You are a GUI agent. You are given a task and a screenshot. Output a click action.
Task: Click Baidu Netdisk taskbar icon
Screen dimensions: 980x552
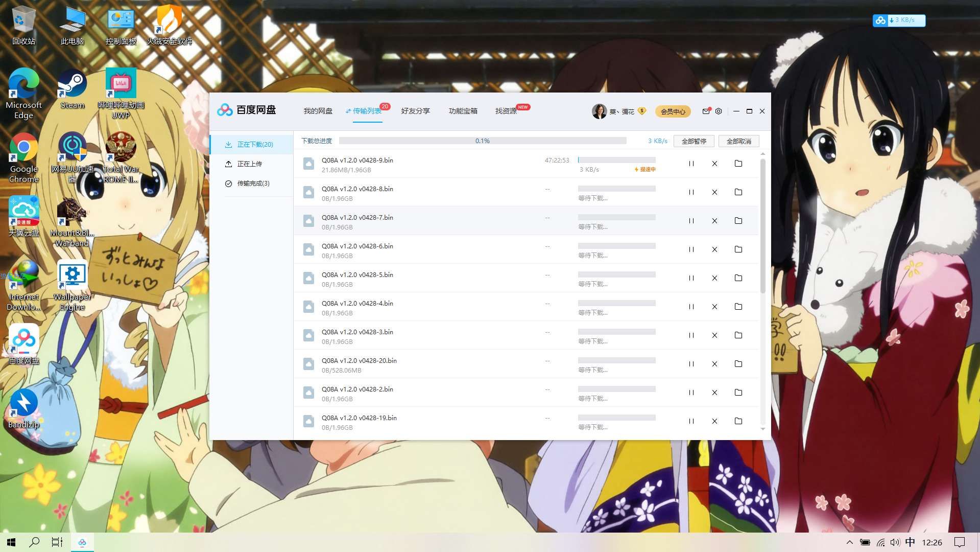coord(82,542)
